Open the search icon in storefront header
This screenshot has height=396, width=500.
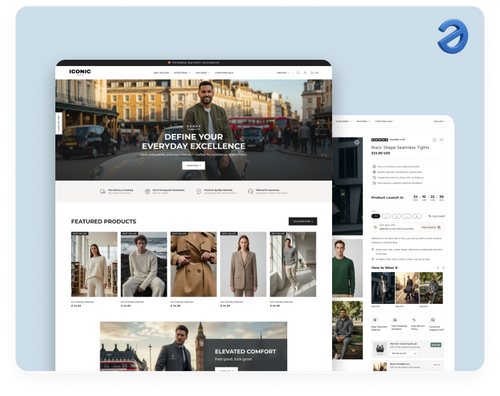298,73
